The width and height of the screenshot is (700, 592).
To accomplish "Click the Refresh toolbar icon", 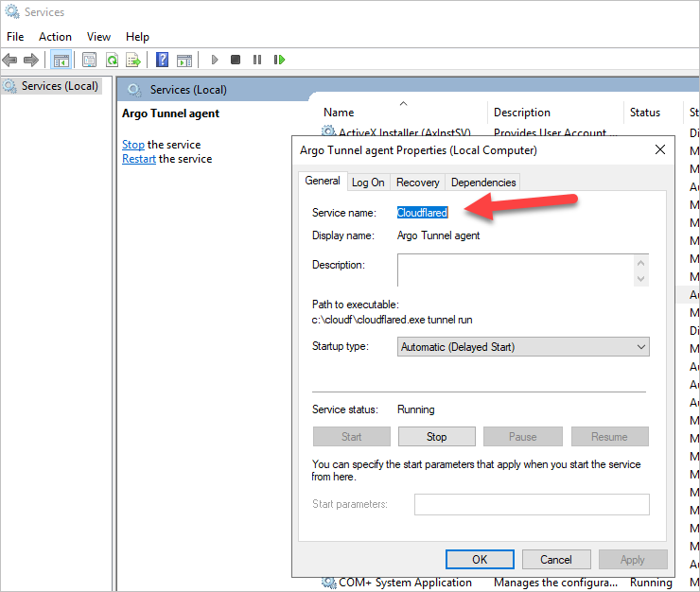I will point(112,60).
